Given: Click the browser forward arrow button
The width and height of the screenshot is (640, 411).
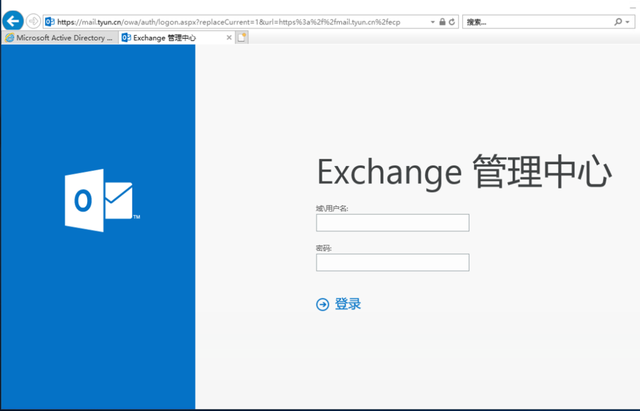Looking at the screenshot, I should pyautogui.click(x=33, y=21).
